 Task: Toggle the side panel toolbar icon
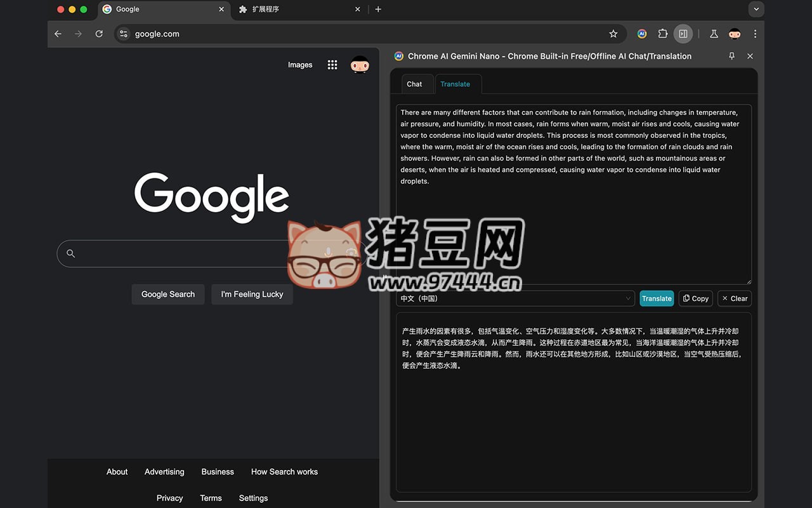tap(683, 34)
